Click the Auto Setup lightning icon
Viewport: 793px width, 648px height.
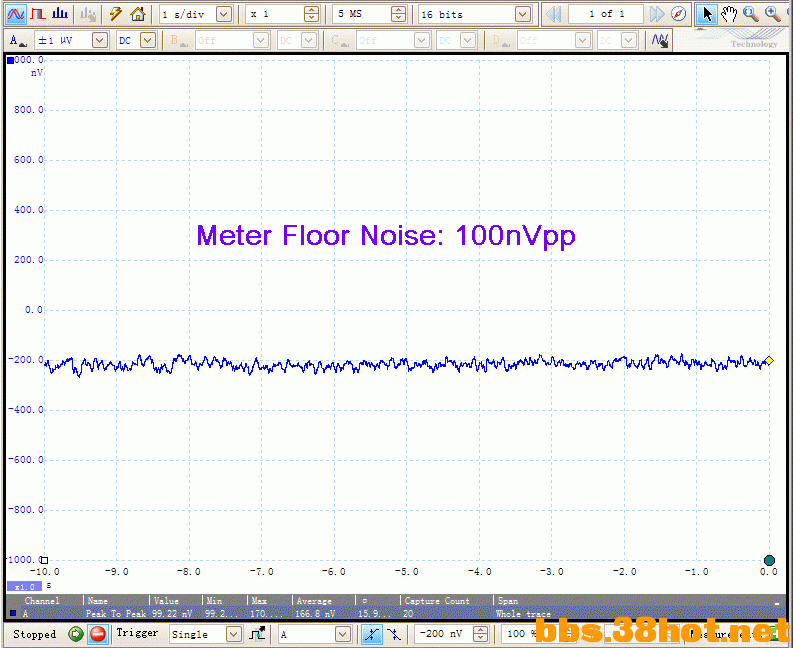116,14
